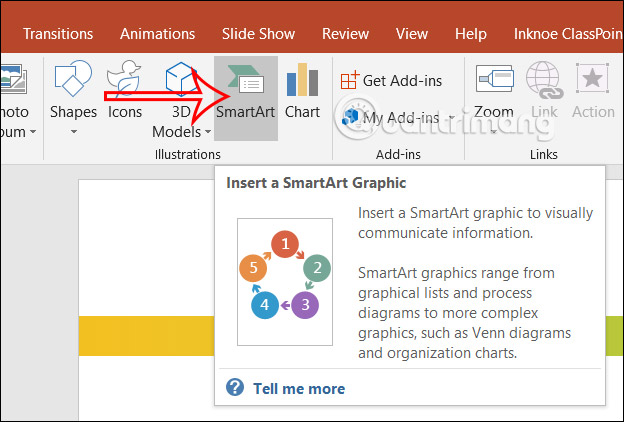Expand the Shapes dropdown arrow
Viewport: 624px width, 422px height.
73,132
